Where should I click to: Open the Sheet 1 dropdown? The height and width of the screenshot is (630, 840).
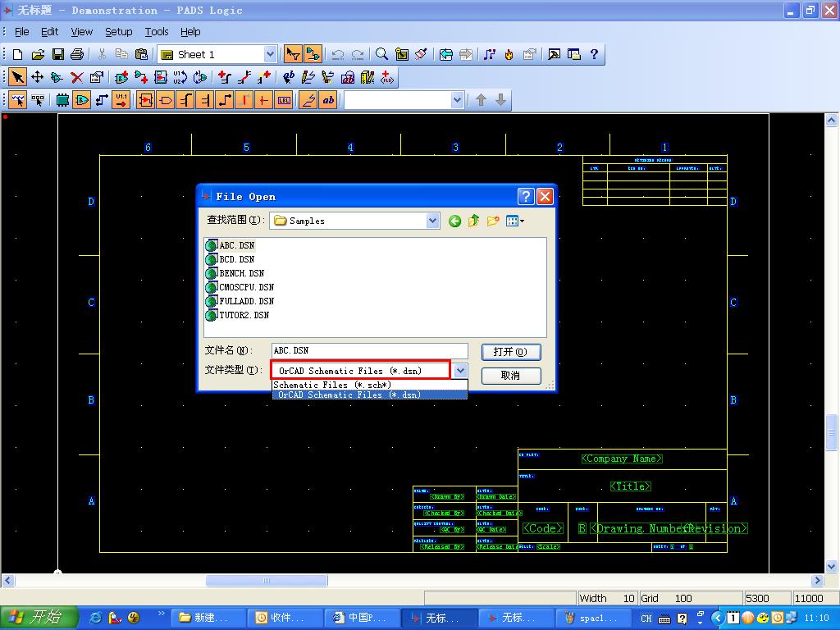coord(270,54)
